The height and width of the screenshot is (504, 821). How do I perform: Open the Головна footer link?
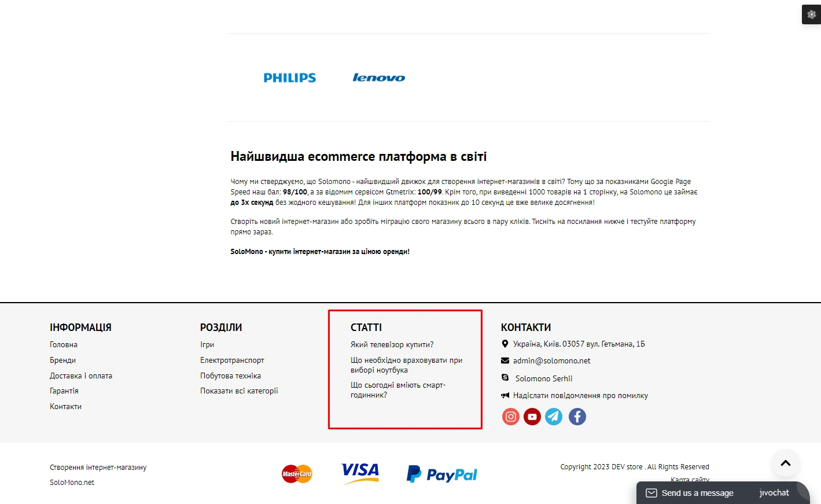[x=64, y=344]
